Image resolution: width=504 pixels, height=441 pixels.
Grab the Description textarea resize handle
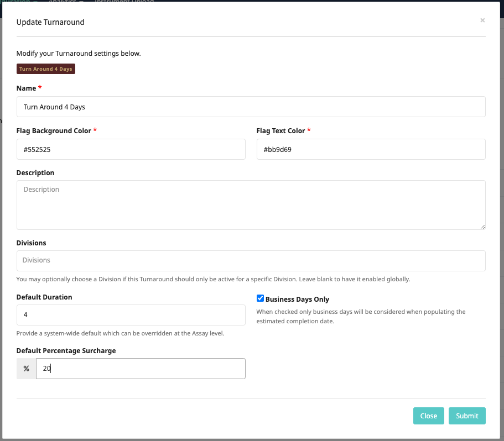pyautogui.click(x=482, y=227)
